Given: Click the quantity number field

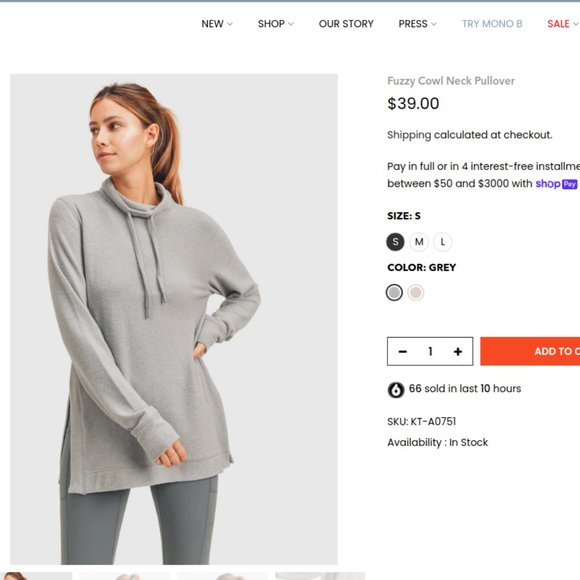Looking at the screenshot, I should pyautogui.click(x=430, y=351).
